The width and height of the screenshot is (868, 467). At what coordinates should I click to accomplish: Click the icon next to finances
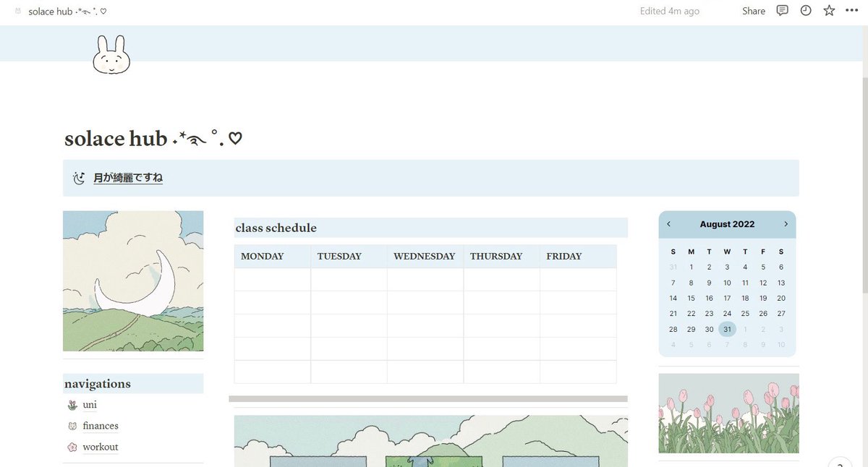pos(72,426)
